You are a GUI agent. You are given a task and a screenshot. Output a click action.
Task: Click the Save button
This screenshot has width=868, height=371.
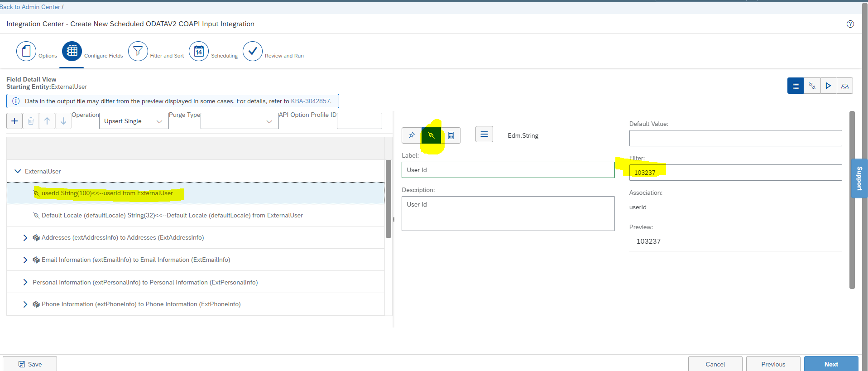30,364
